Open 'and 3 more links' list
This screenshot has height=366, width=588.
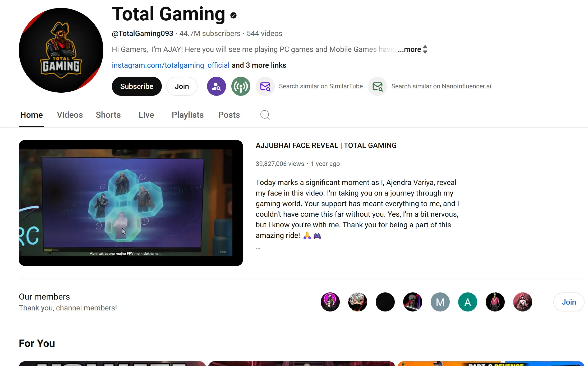coord(259,65)
